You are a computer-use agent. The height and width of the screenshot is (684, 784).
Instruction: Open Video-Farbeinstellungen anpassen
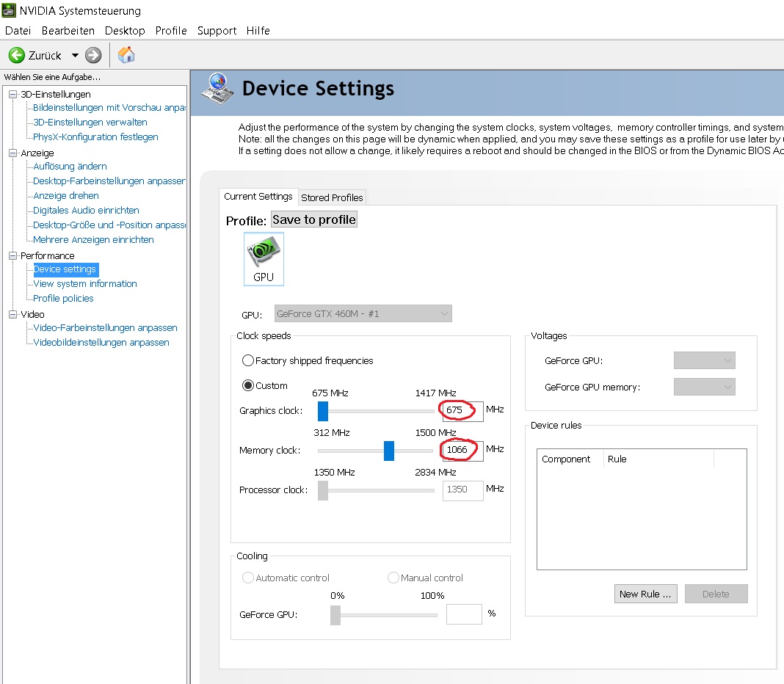coord(105,327)
